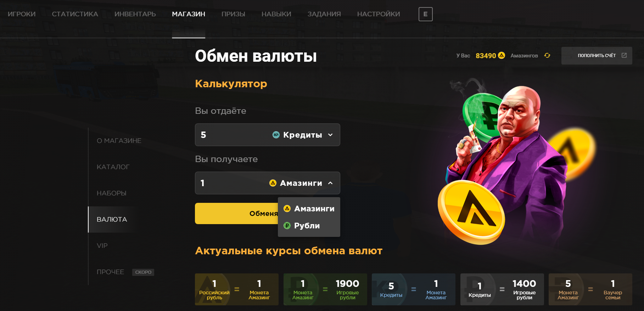
Task: Open Каталог in the shop sidebar
Action: pyautogui.click(x=113, y=167)
